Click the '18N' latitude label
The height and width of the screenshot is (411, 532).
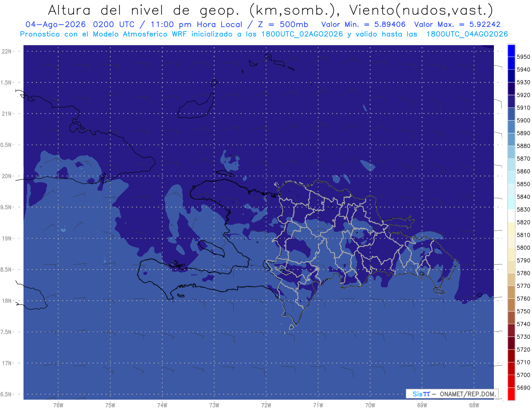7,301
